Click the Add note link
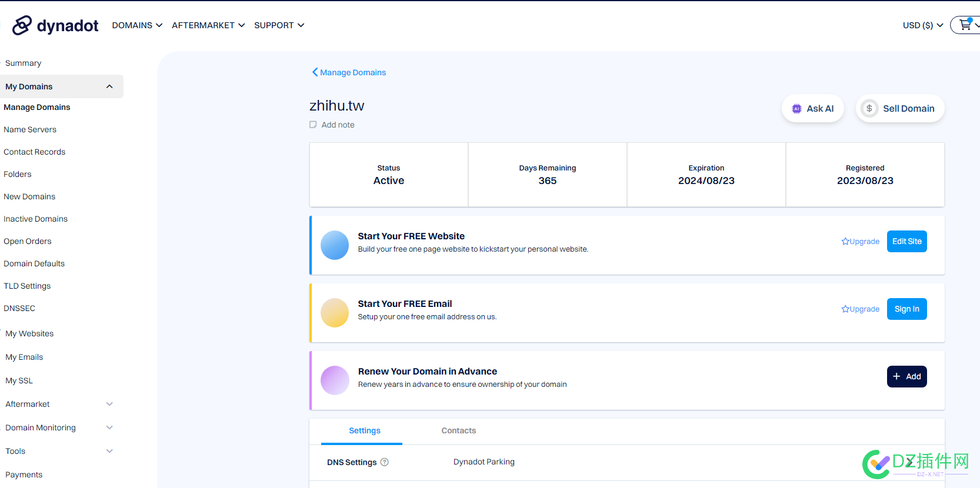This screenshot has height=488, width=980. click(x=338, y=125)
